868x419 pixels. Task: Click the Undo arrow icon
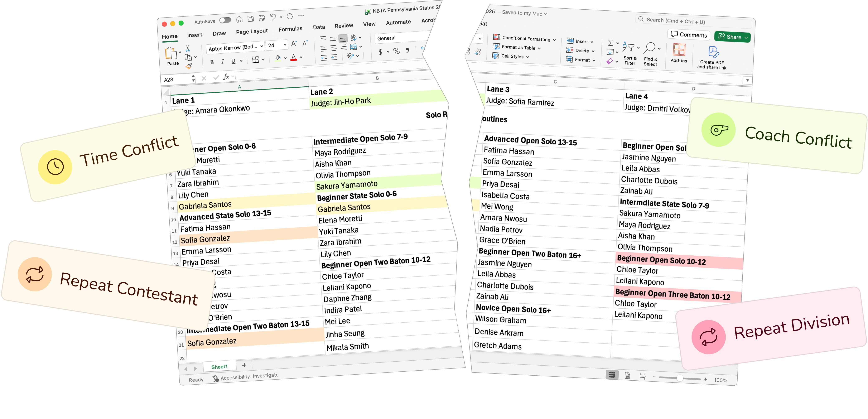[x=273, y=17]
